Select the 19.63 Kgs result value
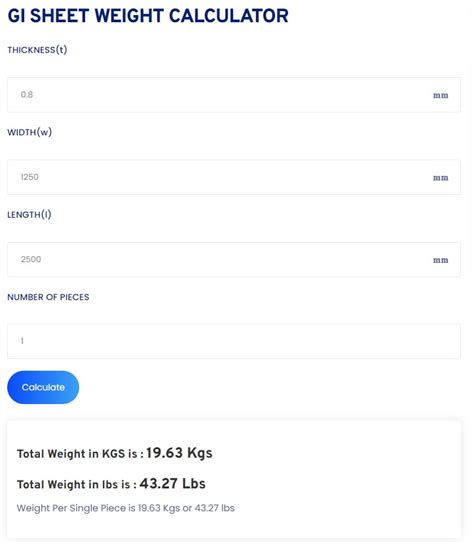474x544 pixels. 179,454
